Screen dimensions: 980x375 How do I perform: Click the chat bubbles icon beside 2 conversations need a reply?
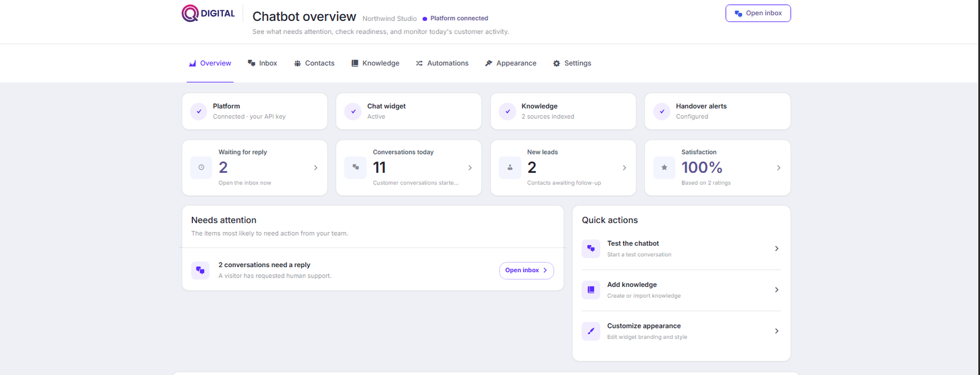[x=200, y=270]
